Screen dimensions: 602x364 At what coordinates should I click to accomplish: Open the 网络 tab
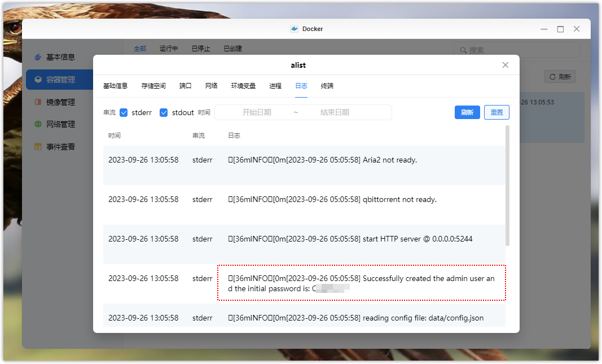(211, 86)
